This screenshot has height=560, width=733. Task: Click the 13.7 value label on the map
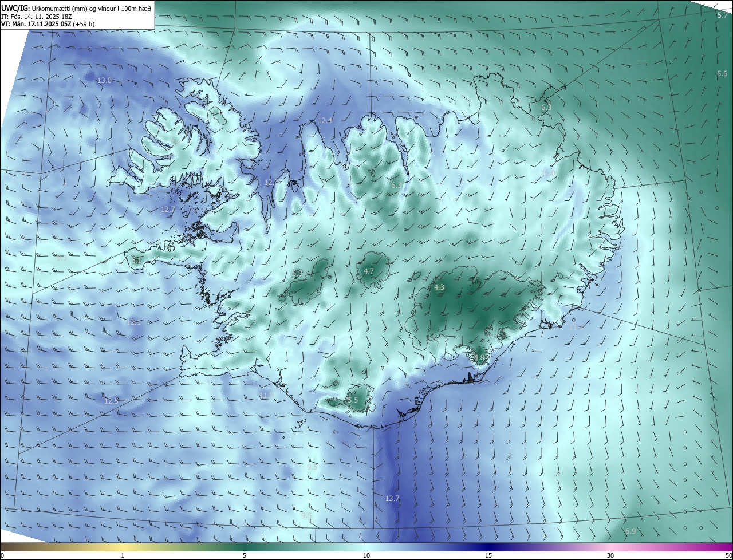pyautogui.click(x=392, y=499)
